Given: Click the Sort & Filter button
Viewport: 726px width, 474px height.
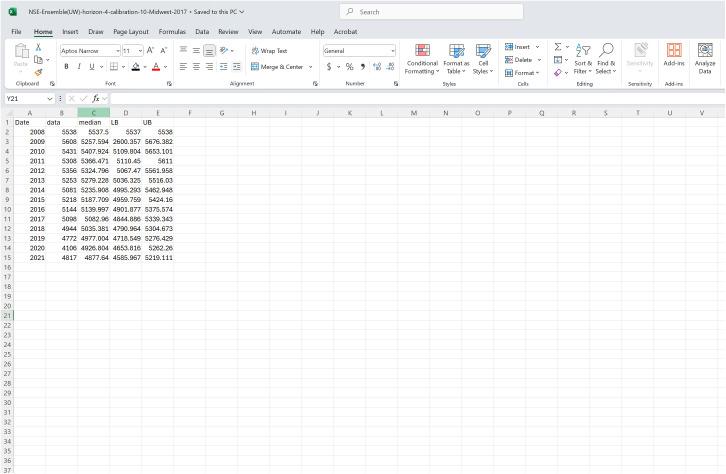Looking at the screenshot, I should (583, 59).
